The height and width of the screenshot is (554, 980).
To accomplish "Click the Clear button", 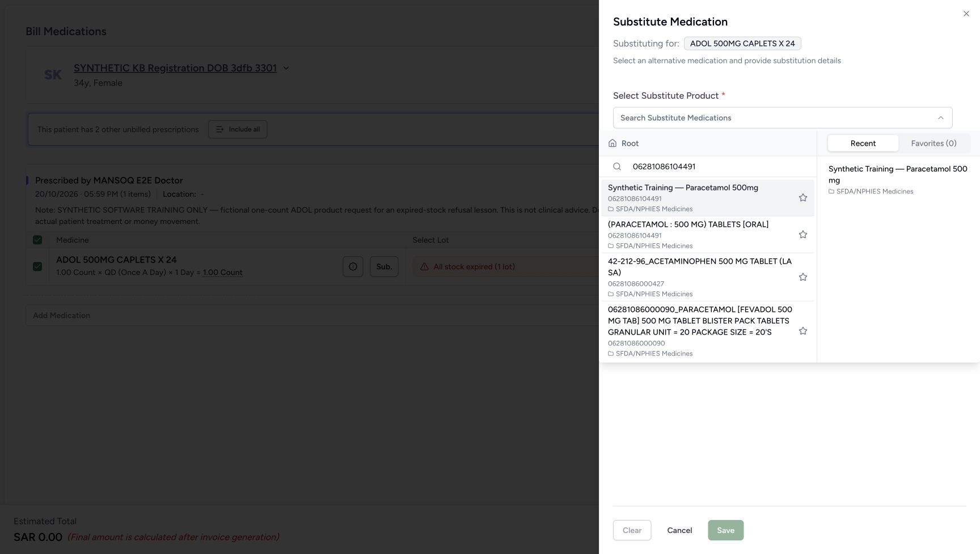I will pos(632,530).
